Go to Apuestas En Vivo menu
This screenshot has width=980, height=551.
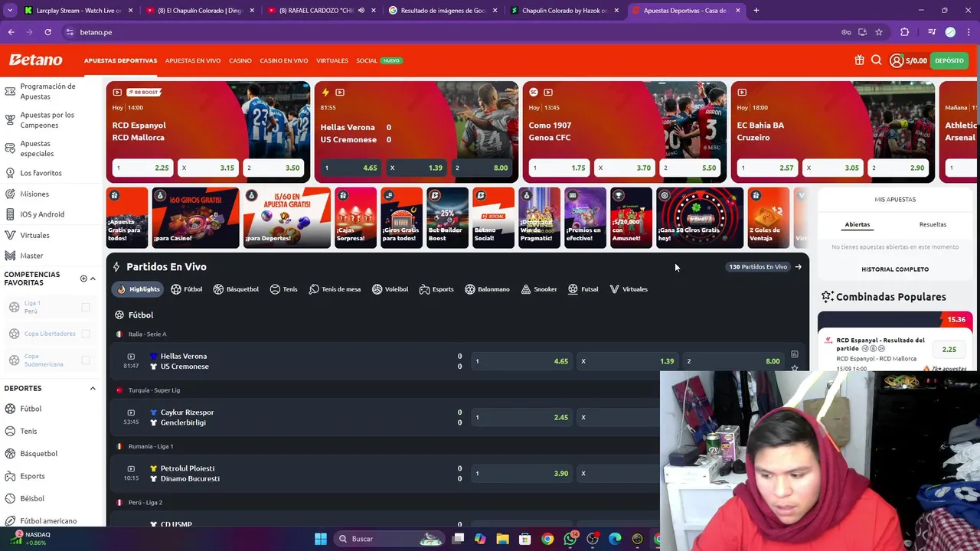(x=193, y=60)
